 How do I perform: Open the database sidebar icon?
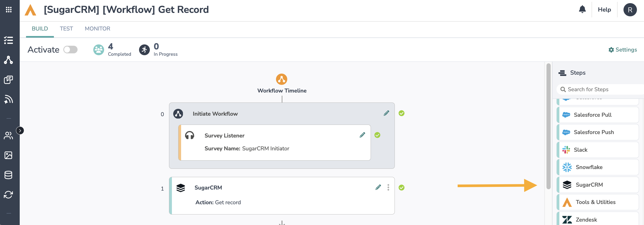pos(8,175)
